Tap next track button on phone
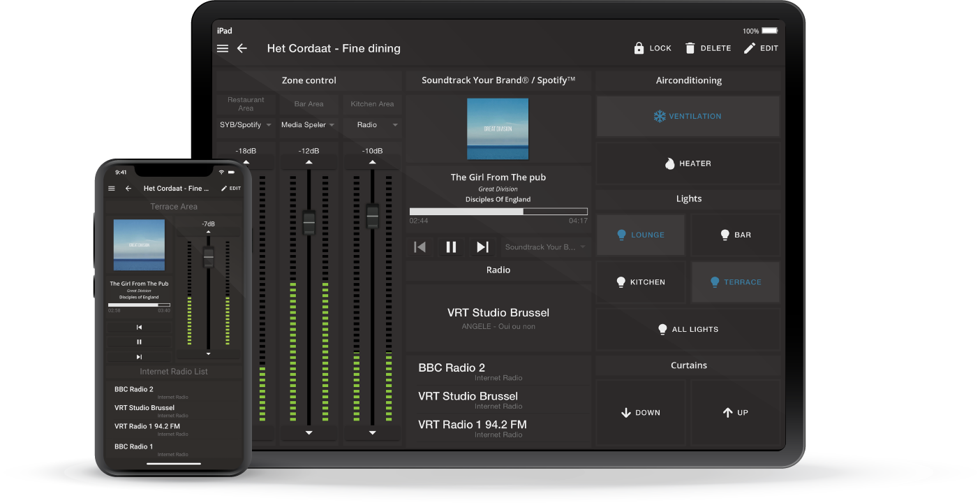Viewport: 980px width, 503px height. pos(139,356)
